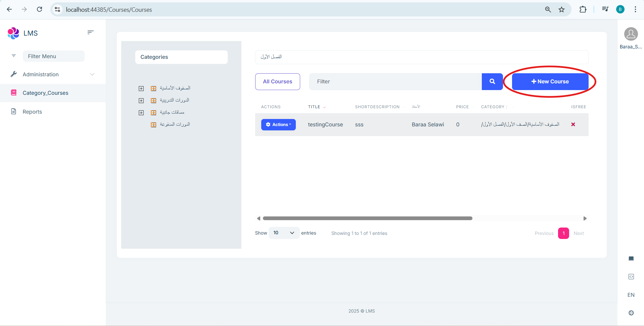Click the monitor icon in right sidebar
The height and width of the screenshot is (326, 644).
[631, 258]
